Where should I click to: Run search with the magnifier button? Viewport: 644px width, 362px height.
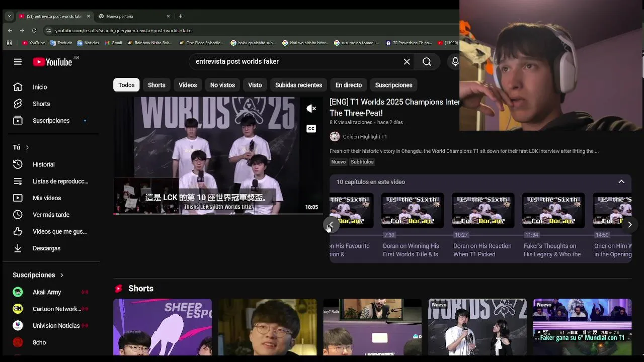click(427, 62)
